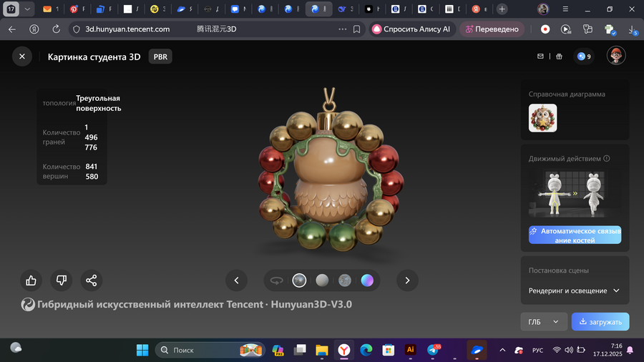Open the browser tab list dropdown arrow
The image size is (644, 362).
coord(27,9)
